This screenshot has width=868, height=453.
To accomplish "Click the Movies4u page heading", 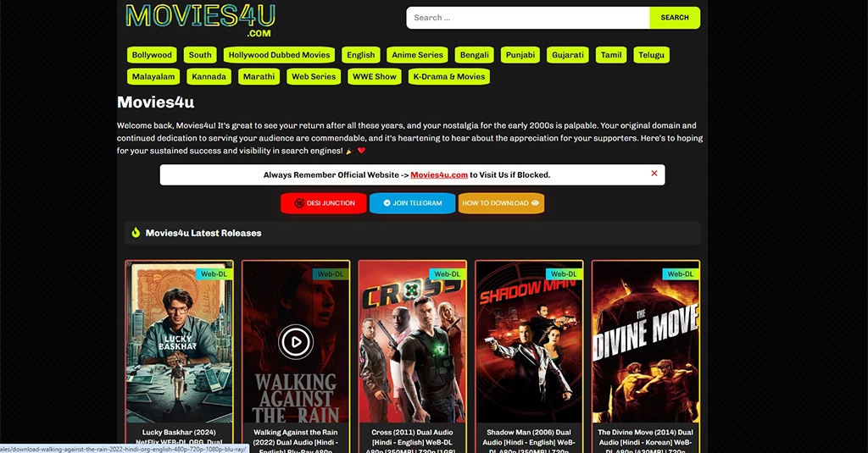I will 156,102.
